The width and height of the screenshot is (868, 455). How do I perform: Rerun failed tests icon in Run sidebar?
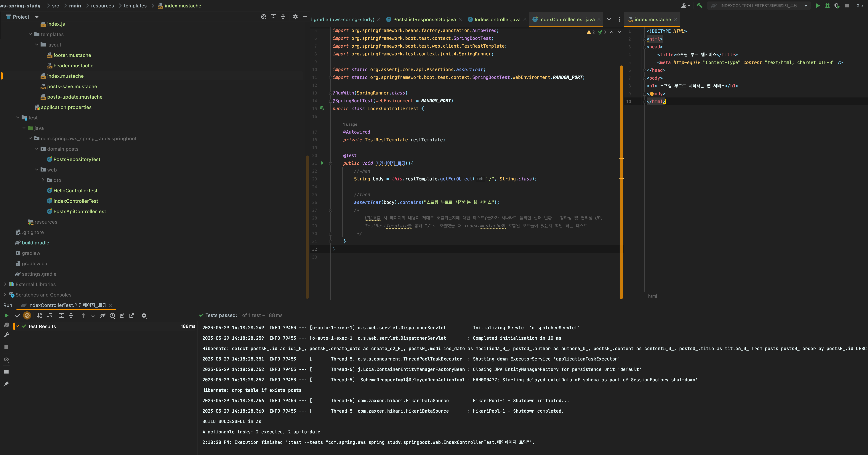6,325
